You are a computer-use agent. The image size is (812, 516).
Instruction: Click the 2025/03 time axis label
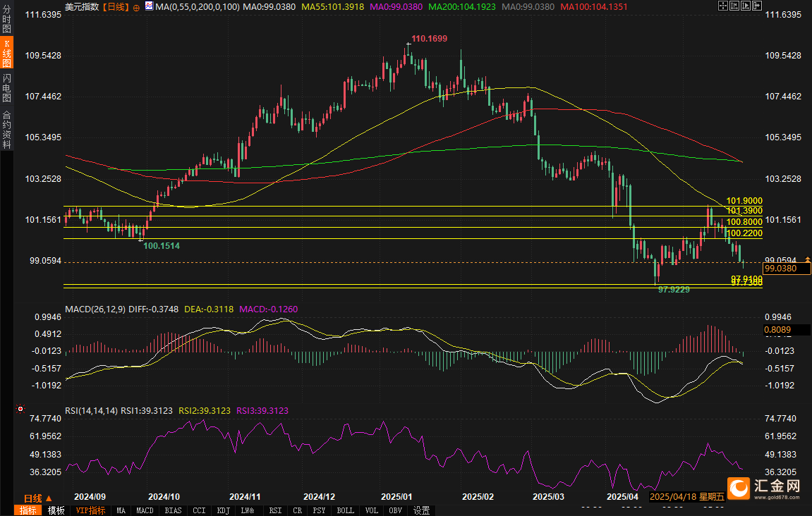pos(548,497)
